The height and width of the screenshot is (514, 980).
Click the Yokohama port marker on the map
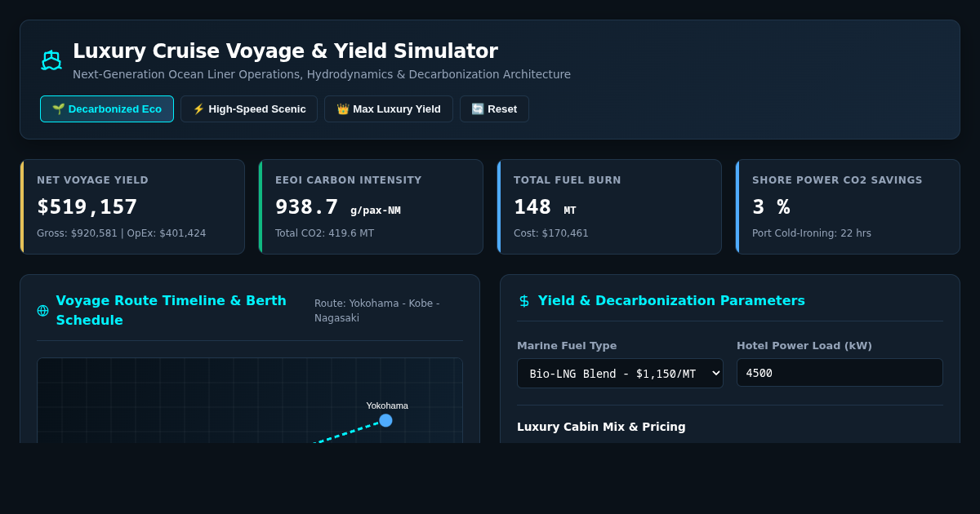385,420
